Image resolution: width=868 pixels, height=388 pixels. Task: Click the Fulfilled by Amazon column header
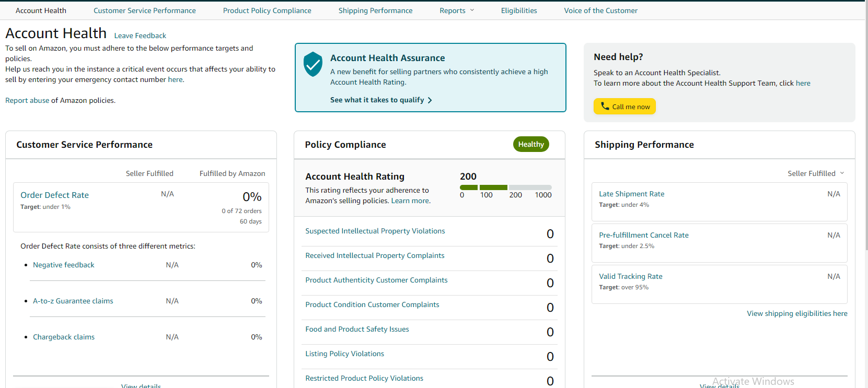point(232,173)
